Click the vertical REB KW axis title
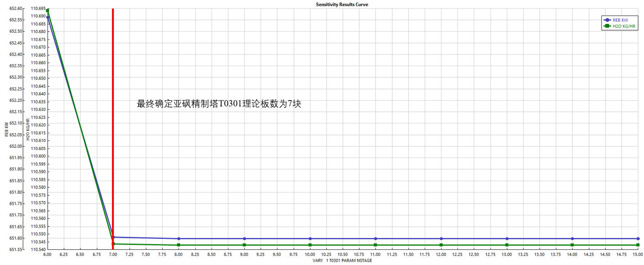This screenshot has width=644, height=265. [x=7, y=129]
